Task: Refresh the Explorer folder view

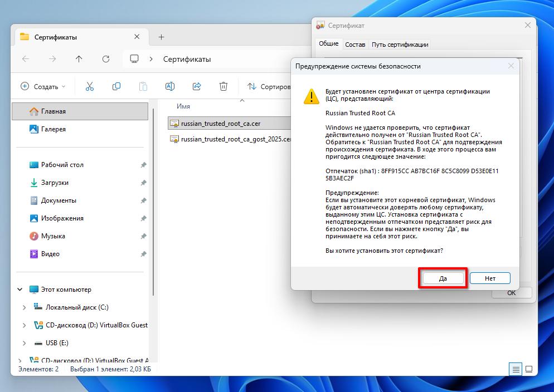Action: tap(106, 59)
